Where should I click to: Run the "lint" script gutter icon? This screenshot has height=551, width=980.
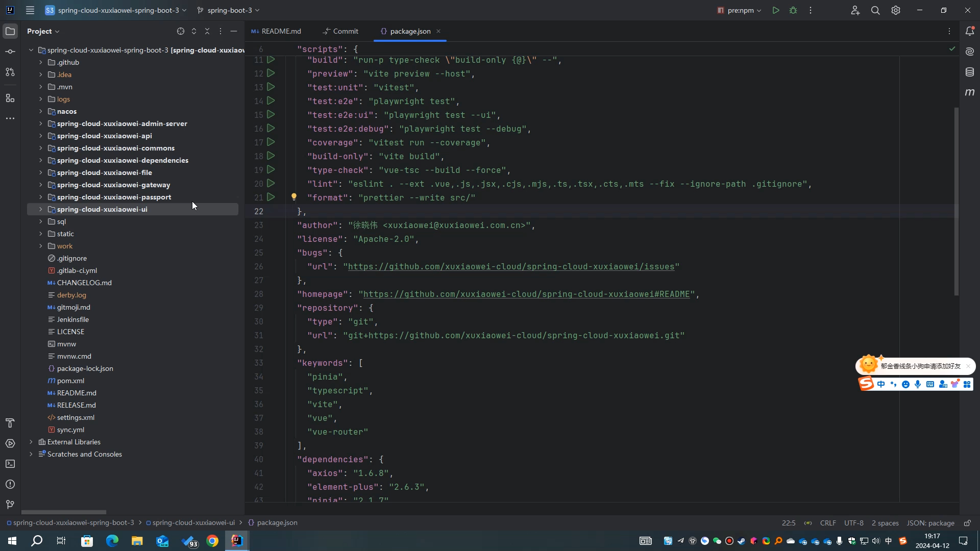[271, 183]
